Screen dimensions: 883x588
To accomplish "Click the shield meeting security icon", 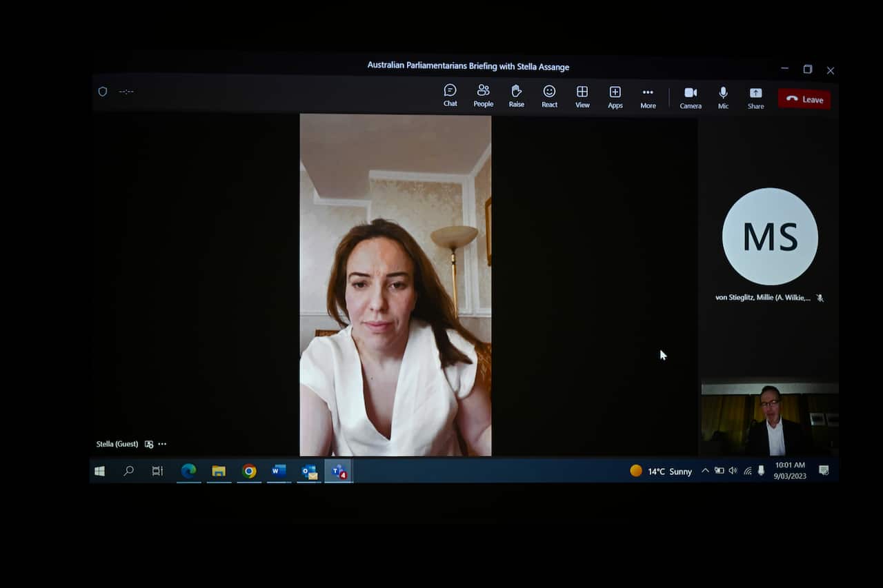I will (x=103, y=92).
